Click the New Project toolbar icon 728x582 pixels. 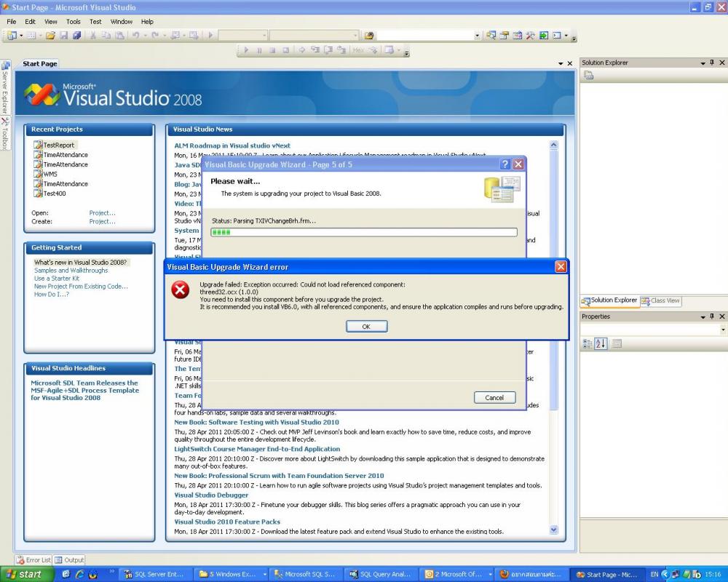point(12,35)
